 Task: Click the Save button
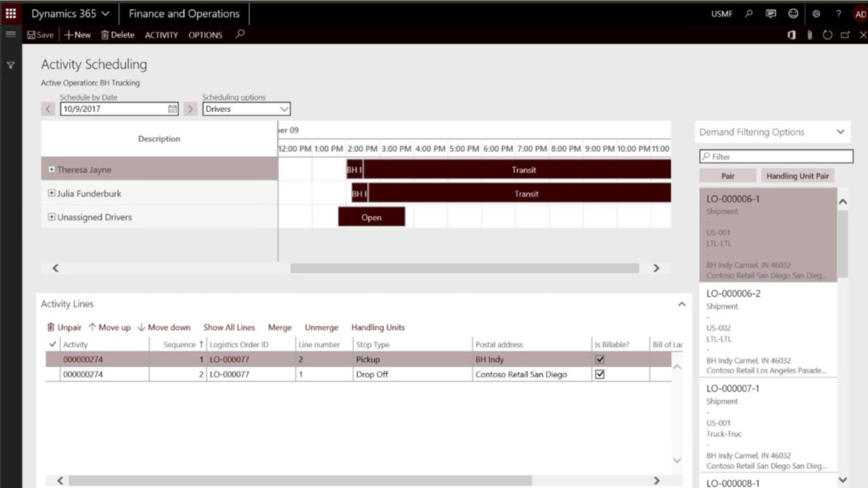[x=40, y=35]
